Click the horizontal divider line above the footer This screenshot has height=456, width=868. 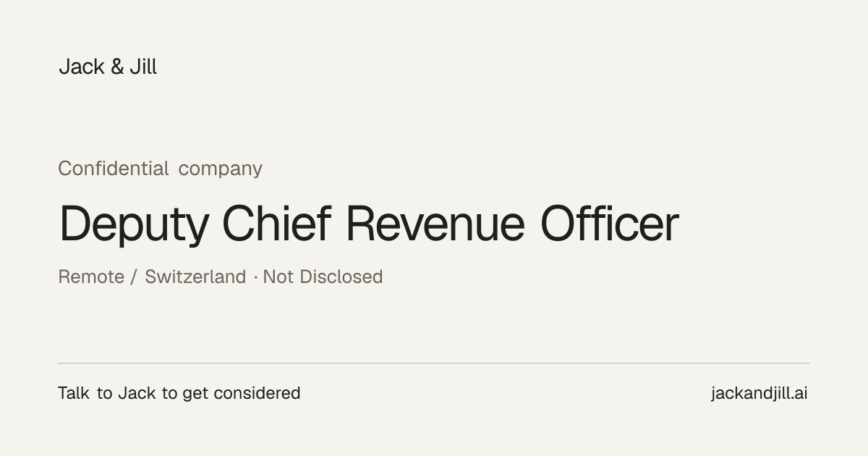pos(434,363)
